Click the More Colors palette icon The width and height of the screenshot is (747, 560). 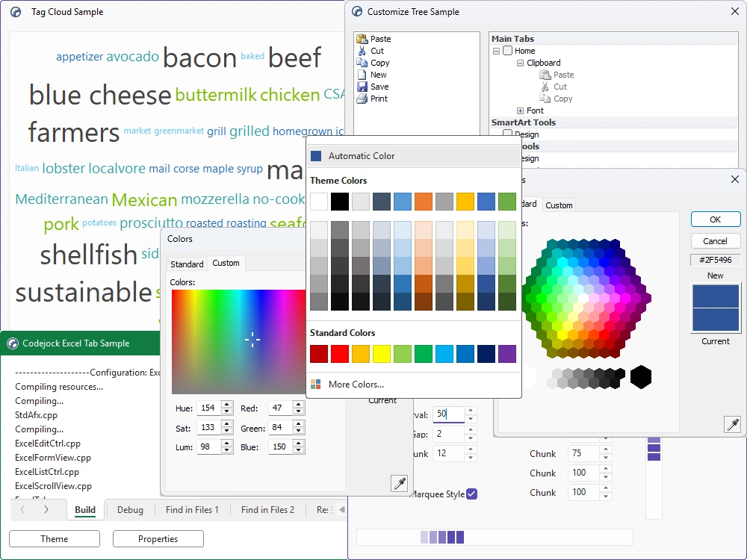315,385
